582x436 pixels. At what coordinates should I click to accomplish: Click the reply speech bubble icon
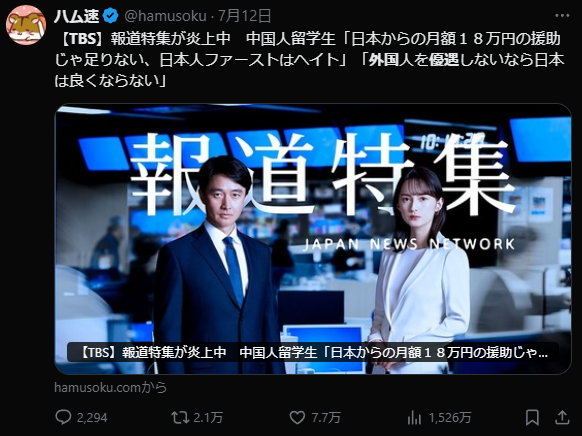(x=63, y=417)
